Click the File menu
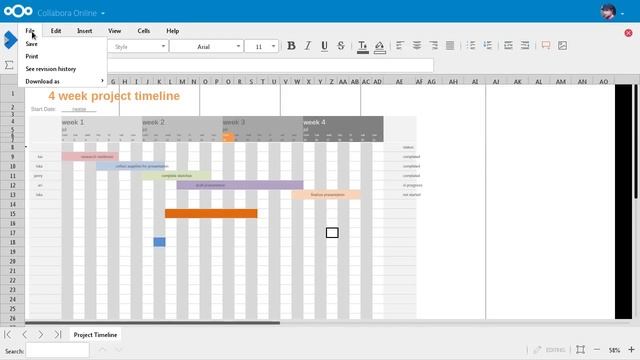 click(30, 31)
